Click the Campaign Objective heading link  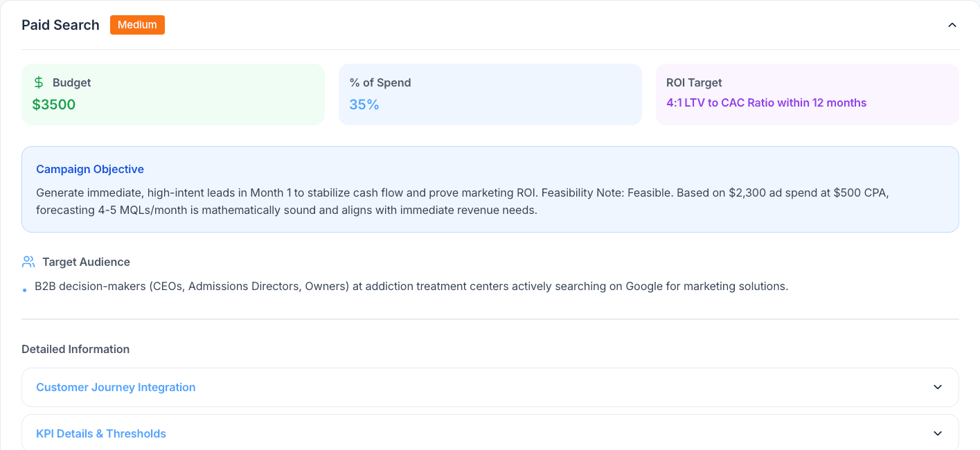90,169
